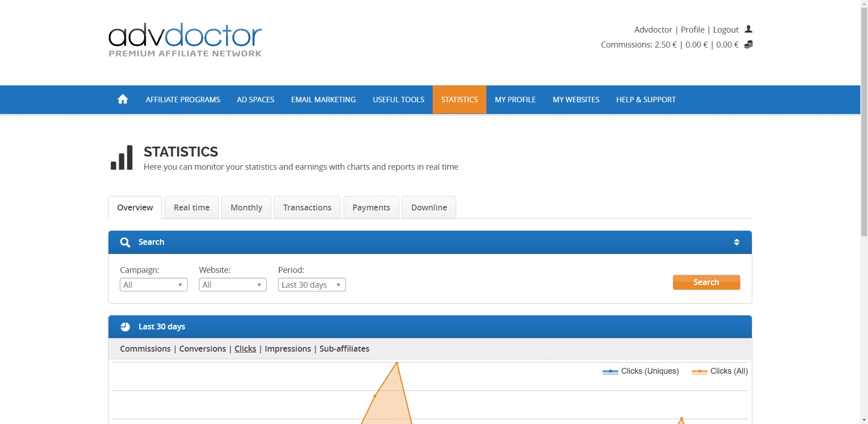Expand the Period dropdown
The width and height of the screenshot is (868, 424).
pyautogui.click(x=311, y=285)
